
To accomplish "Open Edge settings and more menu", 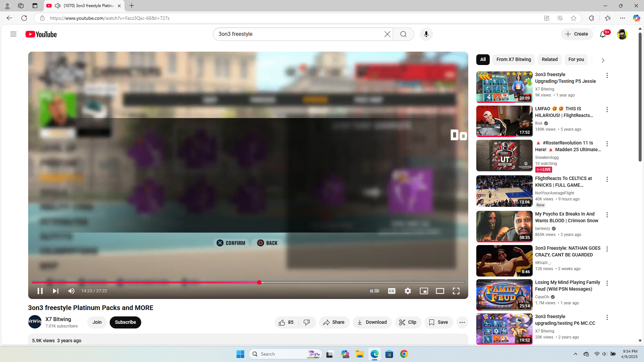I will [623, 18].
